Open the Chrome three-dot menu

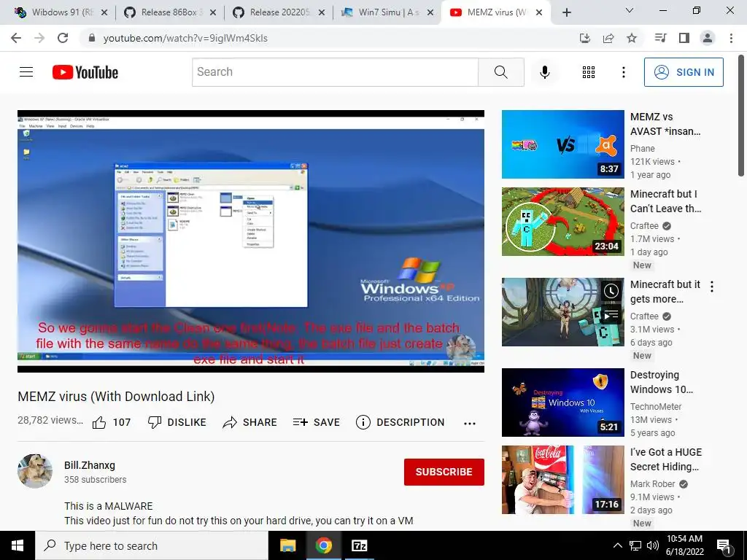click(x=731, y=38)
